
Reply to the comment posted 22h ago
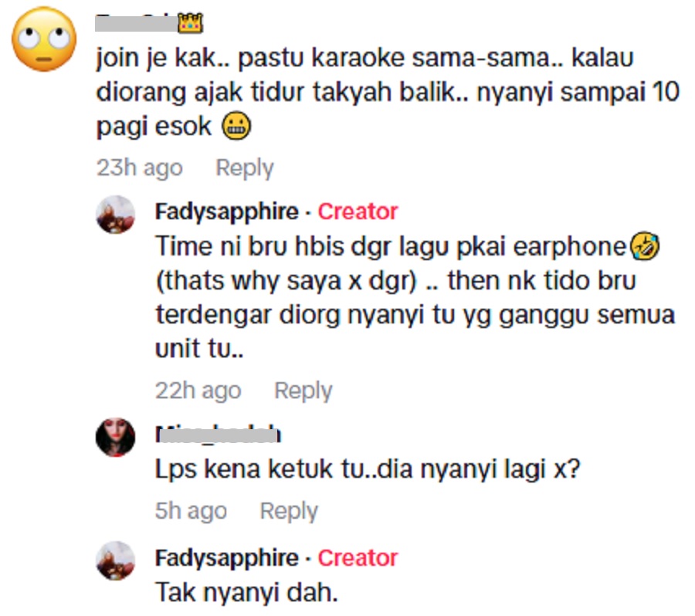(303, 391)
